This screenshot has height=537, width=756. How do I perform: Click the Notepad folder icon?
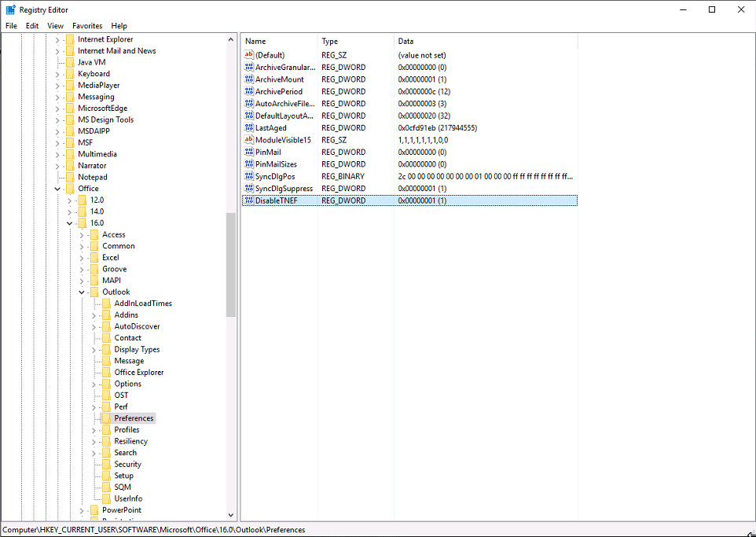(70, 177)
